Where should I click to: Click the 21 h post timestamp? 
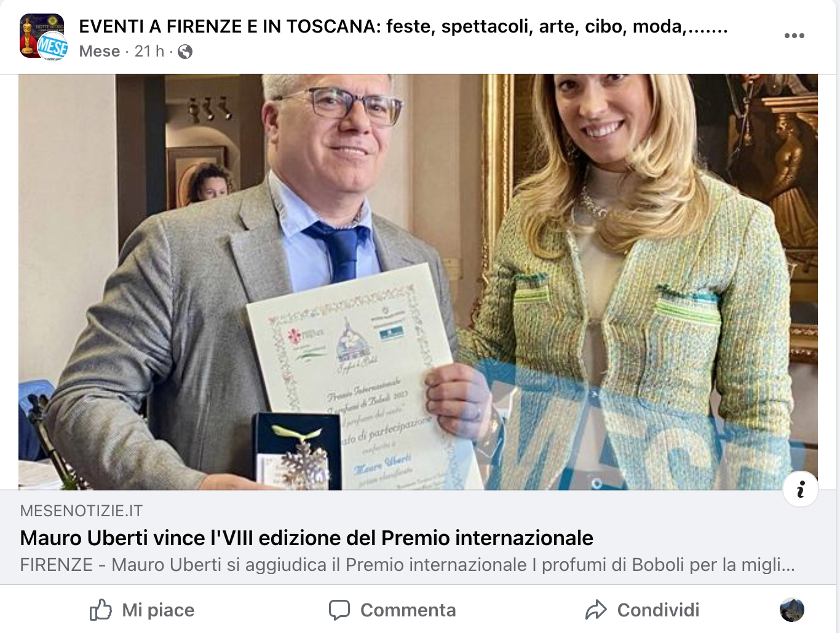coord(149,52)
